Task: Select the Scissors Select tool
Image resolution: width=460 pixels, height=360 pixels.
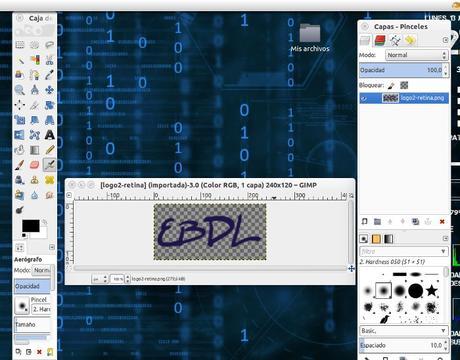Action: pos(49,60)
